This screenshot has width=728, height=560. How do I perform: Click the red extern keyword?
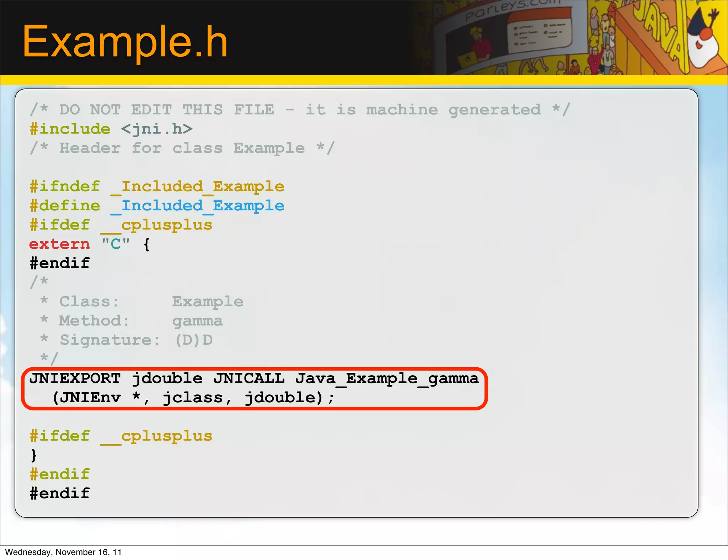tap(60, 244)
